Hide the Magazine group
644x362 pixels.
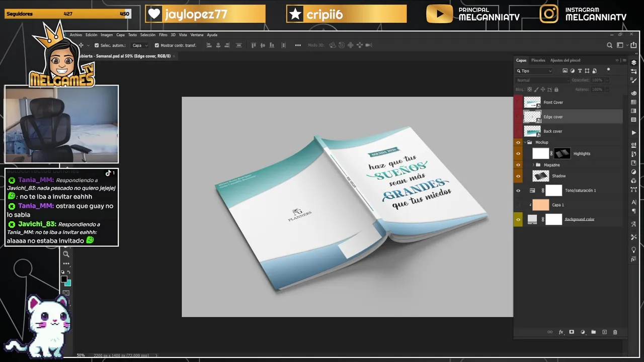(518, 165)
